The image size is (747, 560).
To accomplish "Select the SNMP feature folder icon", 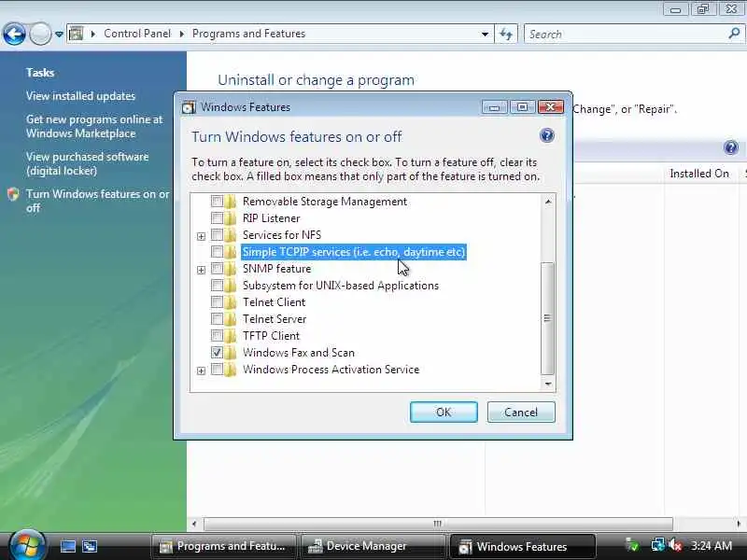I will tap(231, 269).
